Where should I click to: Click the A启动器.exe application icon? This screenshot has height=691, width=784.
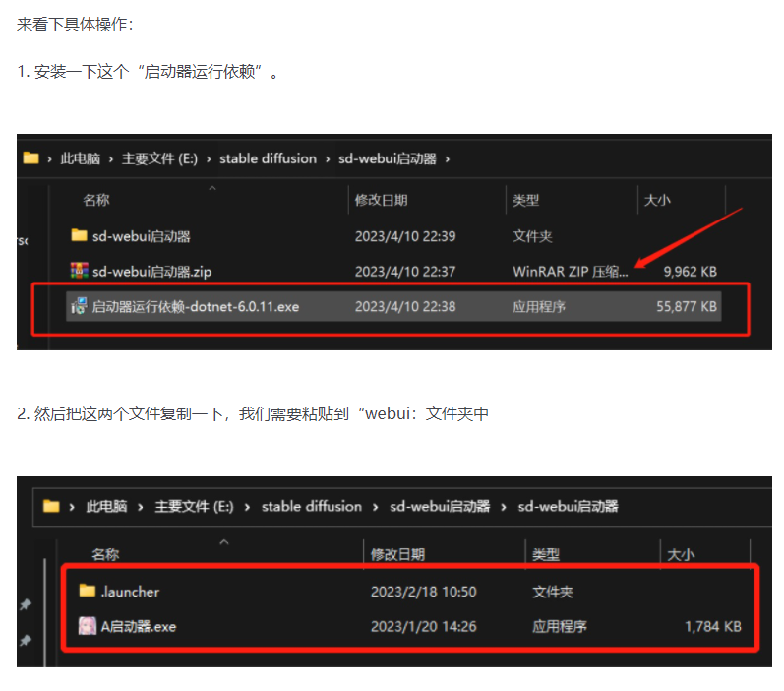[x=87, y=626]
